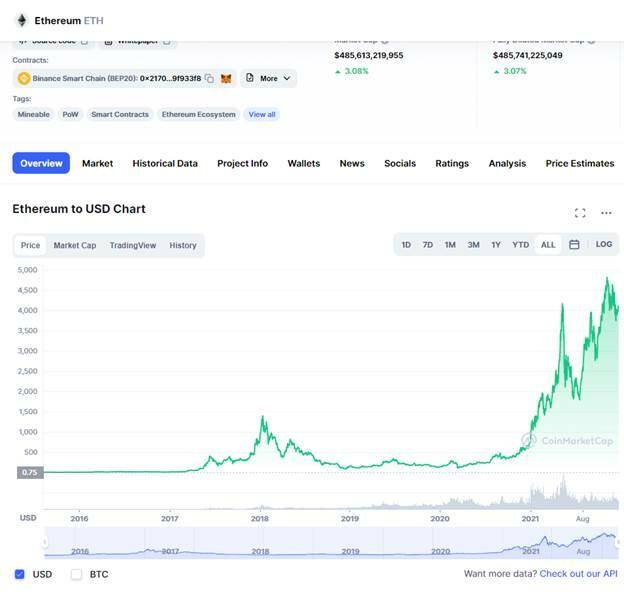Set chart range to 7D

(427, 244)
